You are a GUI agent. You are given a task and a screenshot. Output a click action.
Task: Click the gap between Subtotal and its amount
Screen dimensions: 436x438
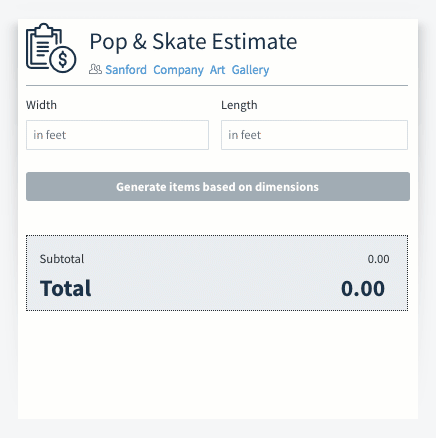226,259
